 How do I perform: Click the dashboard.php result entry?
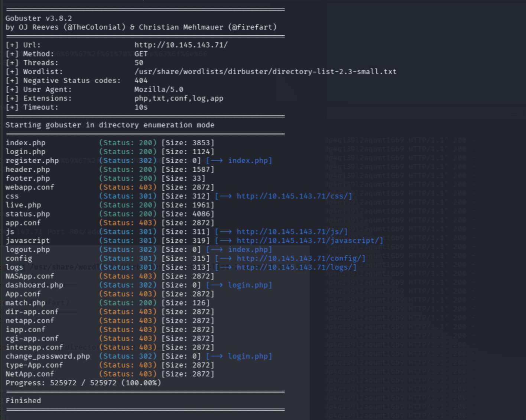(34, 285)
